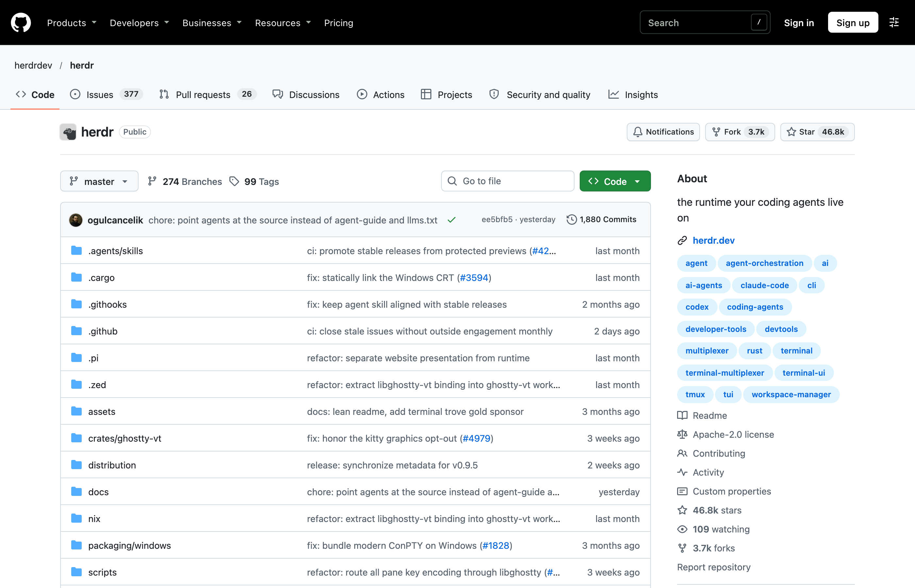The width and height of the screenshot is (915, 588).
Task: Open the Actions tab
Action: pyautogui.click(x=380, y=94)
